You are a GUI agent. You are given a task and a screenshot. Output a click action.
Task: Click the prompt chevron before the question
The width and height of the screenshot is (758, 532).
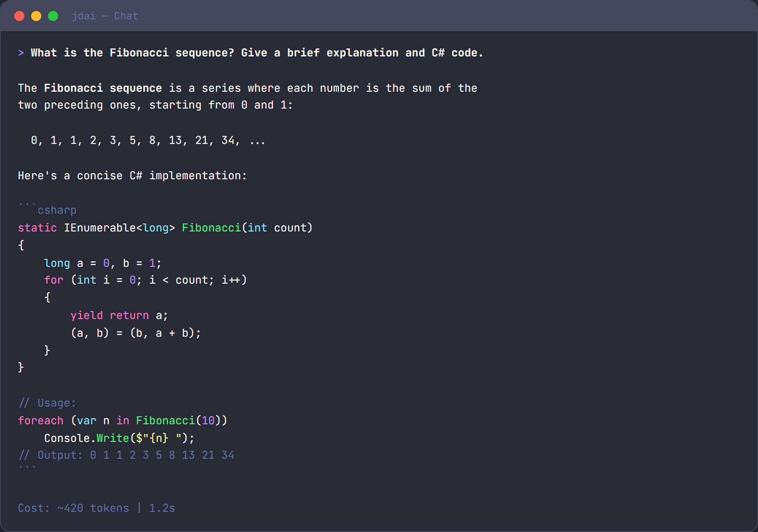pos(21,53)
